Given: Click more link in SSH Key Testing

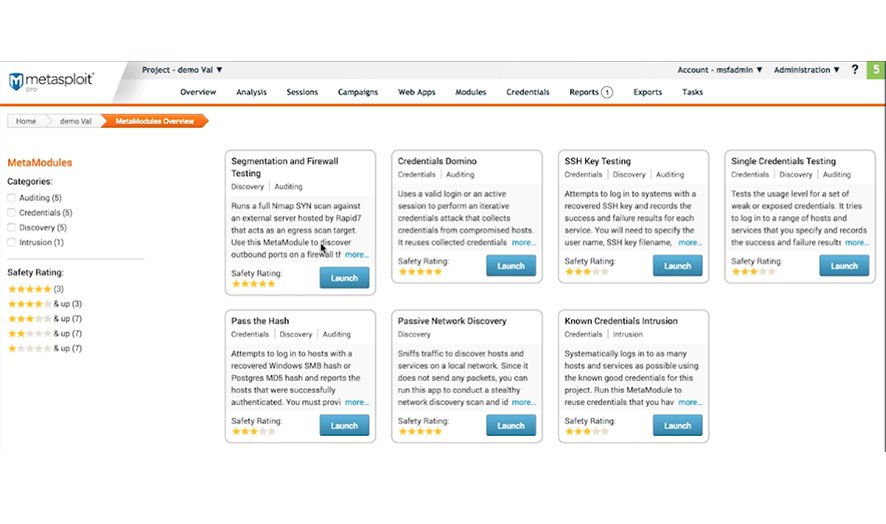Looking at the screenshot, I should click(x=690, y=242).
